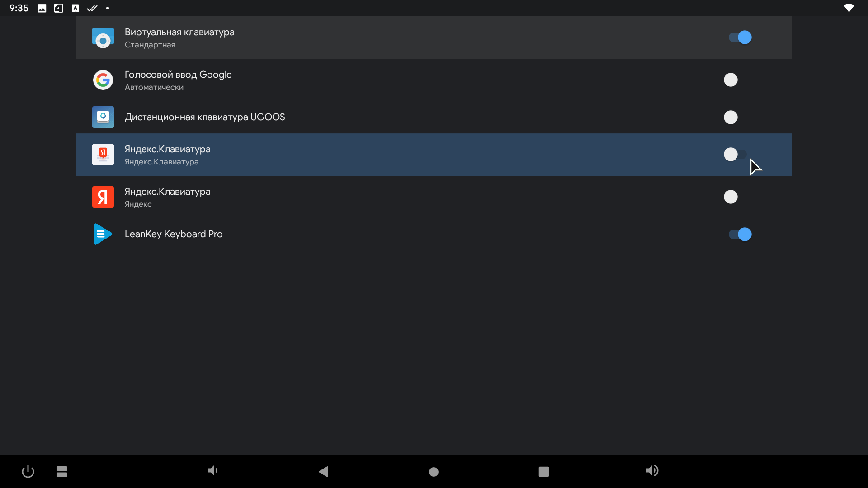This screenshot has height=488, width=868.
Task: Select the Голосовой ввод Google entry text
Action: [x=178, y=75]
